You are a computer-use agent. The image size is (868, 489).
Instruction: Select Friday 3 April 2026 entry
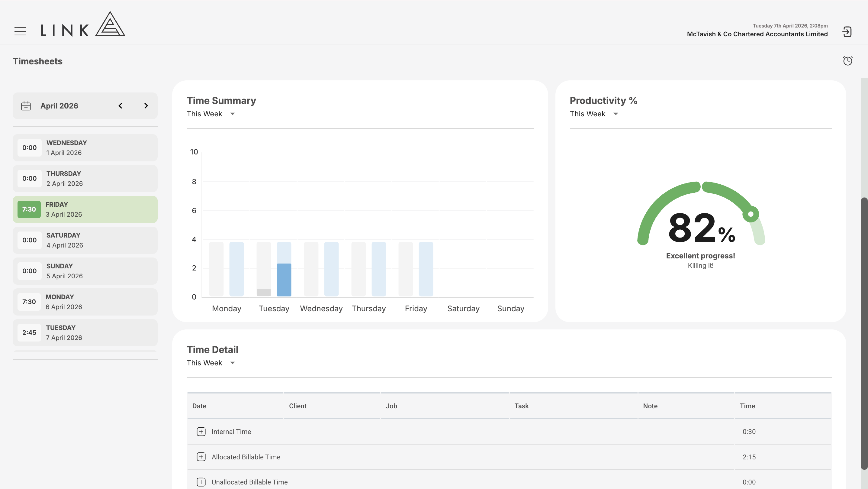pyautogui.click(x=85, y=209)
